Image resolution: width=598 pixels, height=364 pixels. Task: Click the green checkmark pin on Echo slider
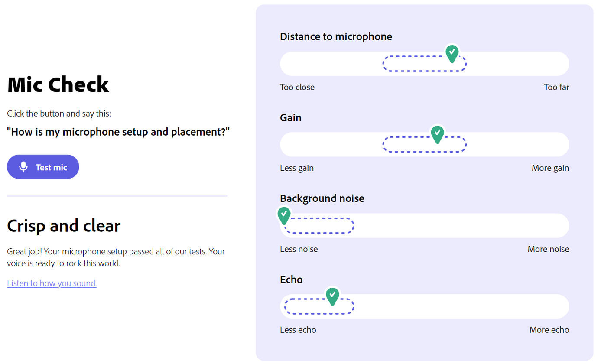[332, 296]
